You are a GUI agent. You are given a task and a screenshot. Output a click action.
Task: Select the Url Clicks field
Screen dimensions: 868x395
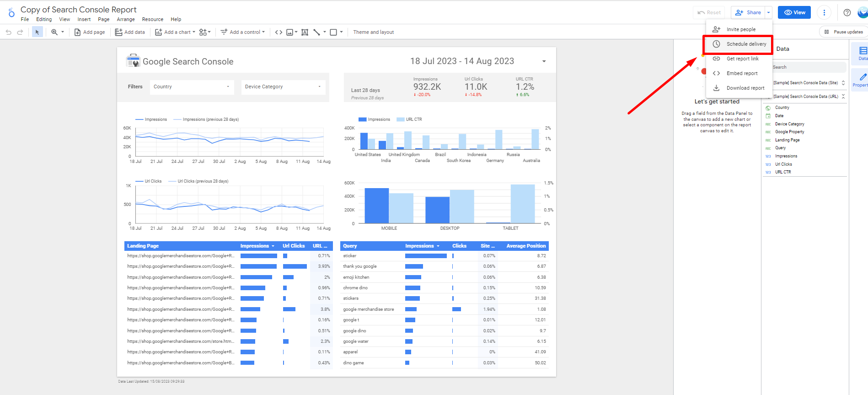[783, 164]
